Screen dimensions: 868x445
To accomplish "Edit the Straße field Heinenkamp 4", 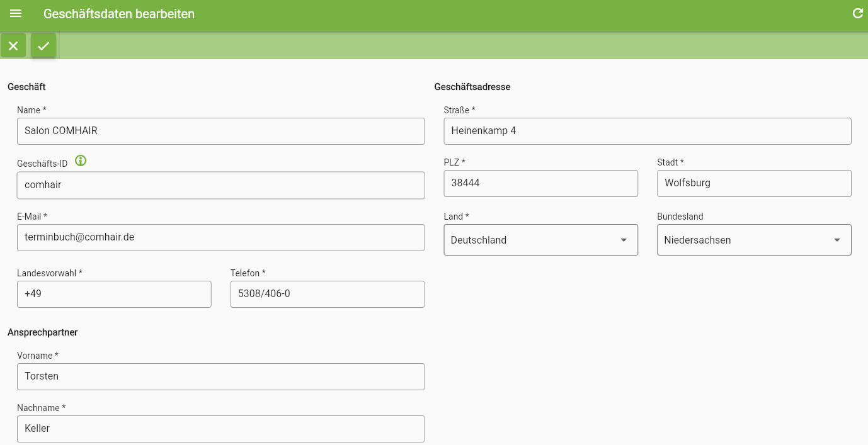I will click(648, 131).
